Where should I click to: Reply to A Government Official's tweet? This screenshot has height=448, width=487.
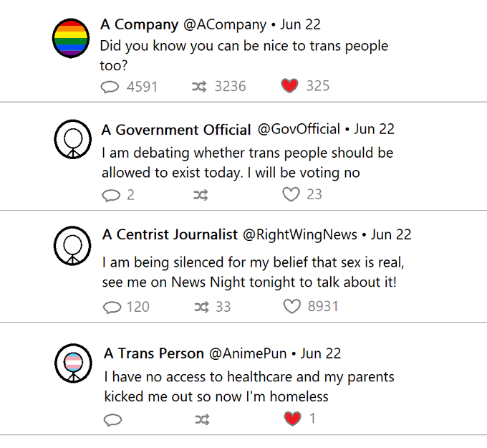click(112, 195)
